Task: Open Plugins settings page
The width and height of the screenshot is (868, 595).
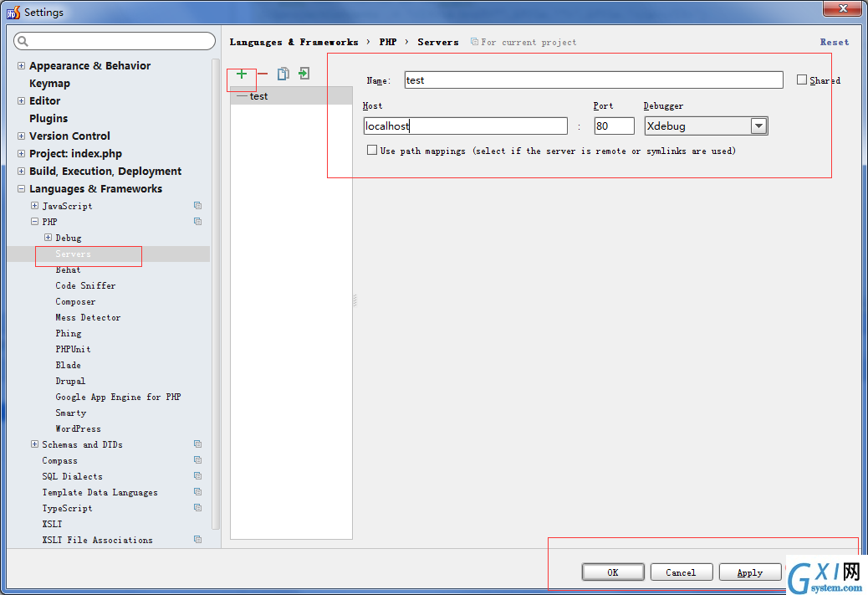Action: (x=49, y=119)
